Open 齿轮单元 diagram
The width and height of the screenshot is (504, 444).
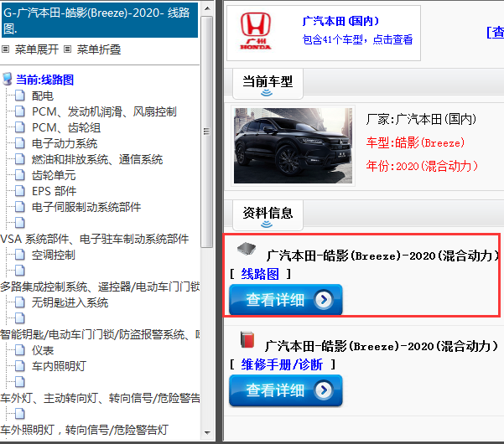click(x=54, y=175)
